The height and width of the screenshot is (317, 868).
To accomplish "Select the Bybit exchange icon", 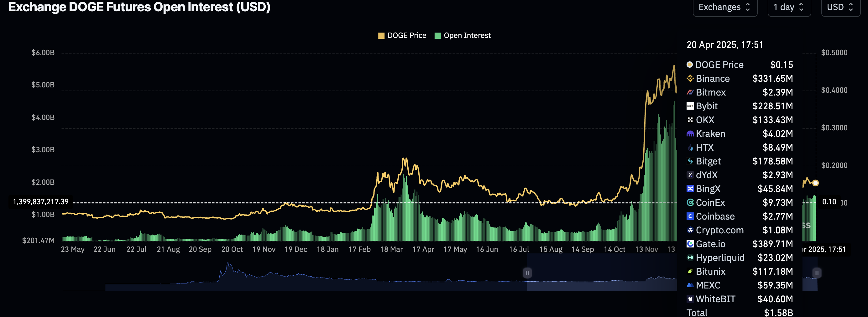I will (690, 106).
